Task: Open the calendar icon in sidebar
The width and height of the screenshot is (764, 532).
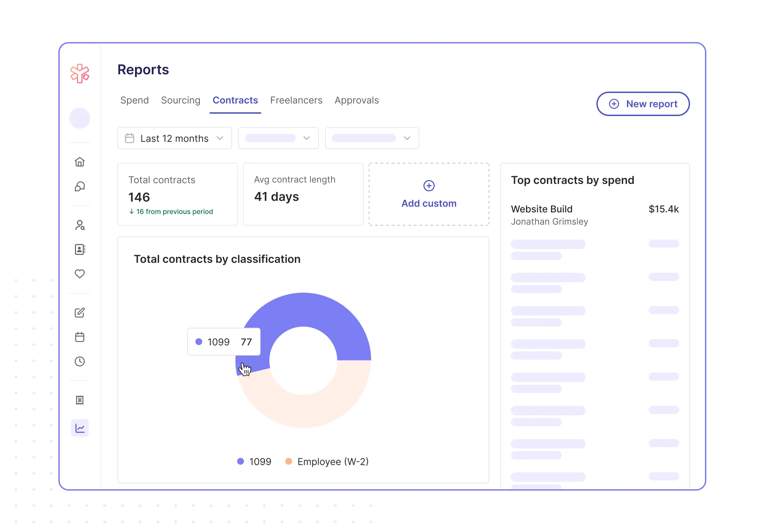Action: point(80,337)
